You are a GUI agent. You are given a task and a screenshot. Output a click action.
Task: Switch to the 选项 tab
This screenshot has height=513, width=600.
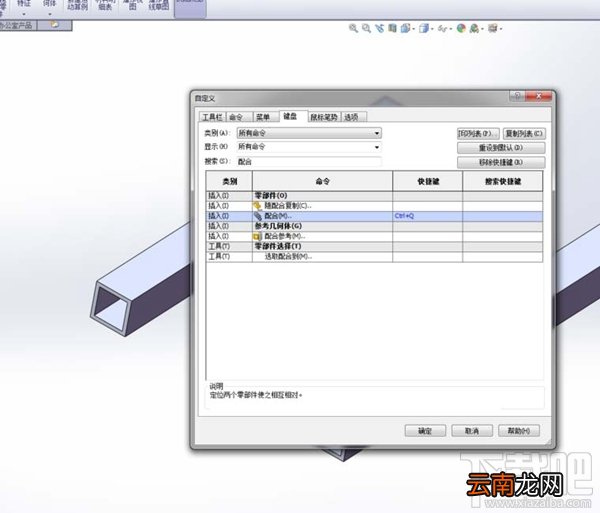pyautogui.click(x=354, y=117)
